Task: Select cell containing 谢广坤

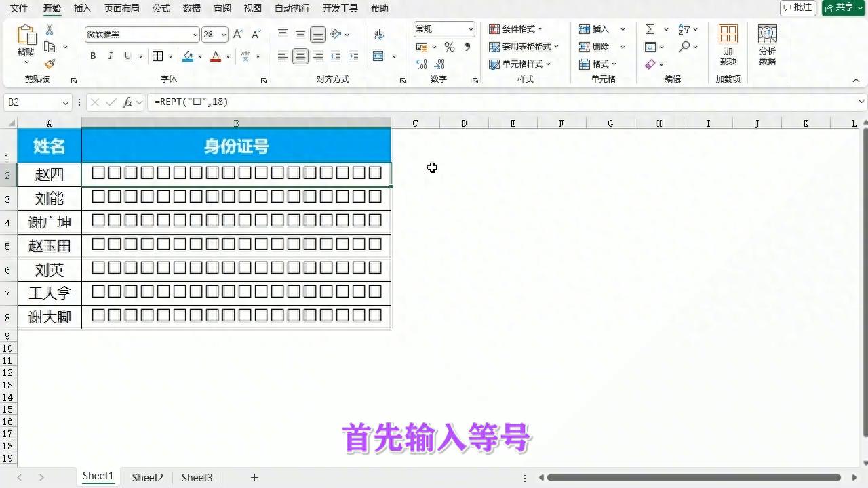Action: click(x=50, y=222)
